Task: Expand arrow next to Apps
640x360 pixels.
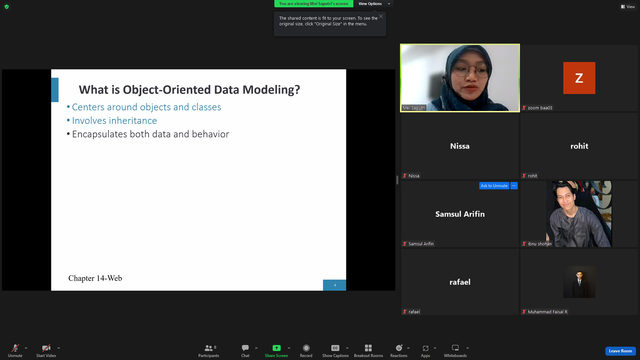Action: (x=435, y=348)
